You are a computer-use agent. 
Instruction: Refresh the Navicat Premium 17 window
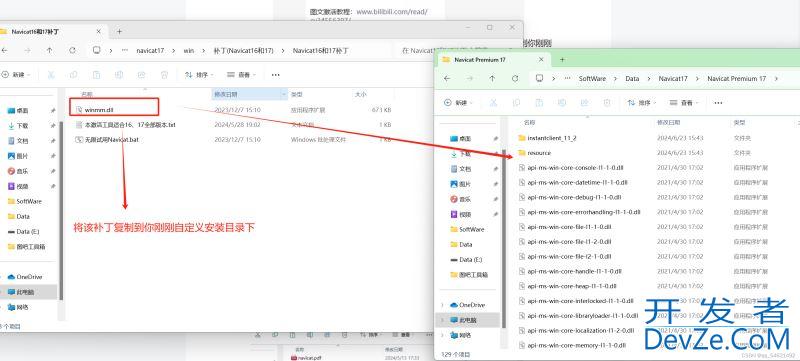515,79
